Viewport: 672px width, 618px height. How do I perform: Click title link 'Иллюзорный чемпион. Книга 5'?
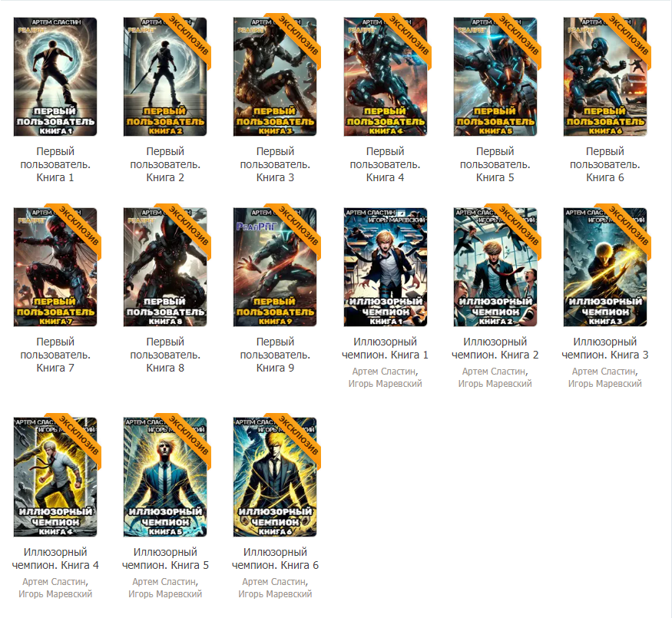(165, 558)
